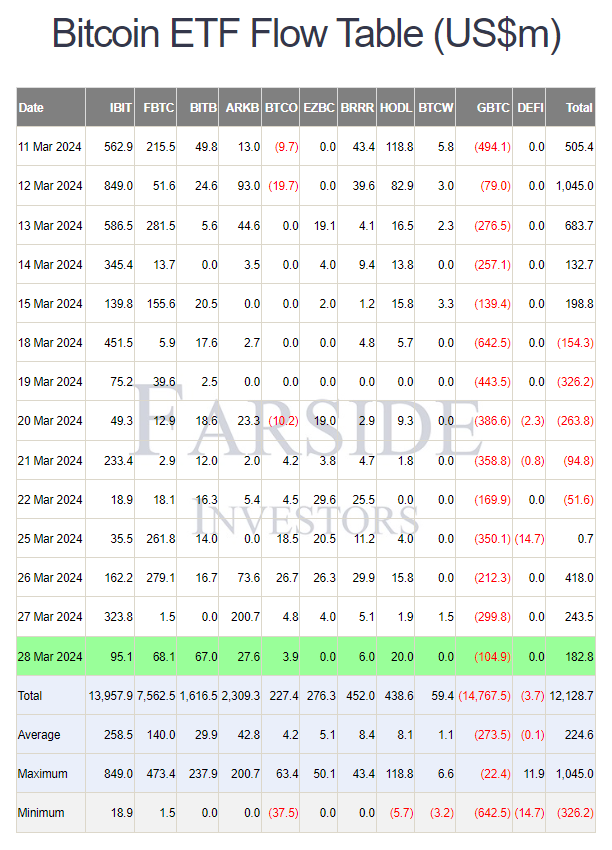
Task: Click the '19 Mar 2024' date cell
Action: tap(50, 382)
